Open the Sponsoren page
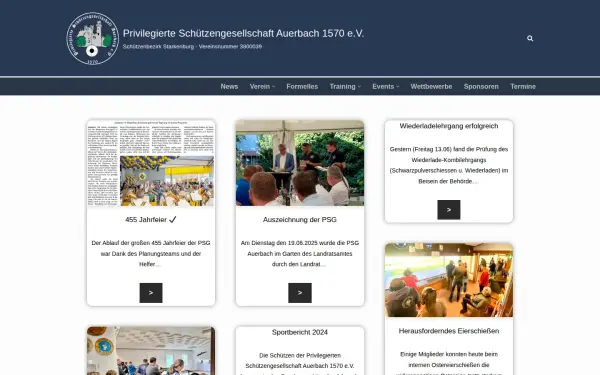600x375 pixels. coord(481,86)
